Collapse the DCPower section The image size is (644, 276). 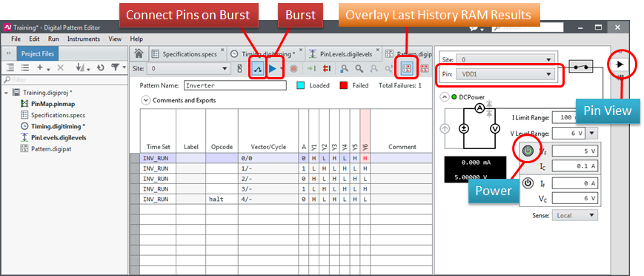click(x=445, y=97)
